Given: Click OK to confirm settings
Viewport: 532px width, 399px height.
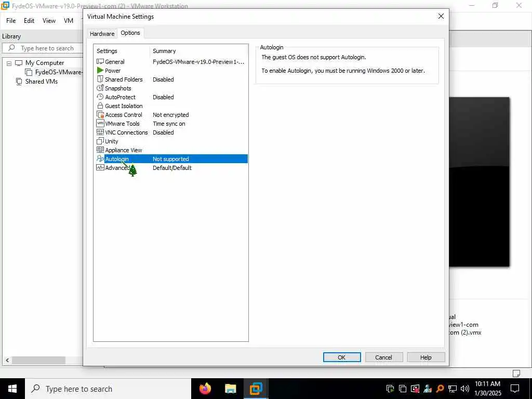Looking at the screenshot, I should [342, 357].
